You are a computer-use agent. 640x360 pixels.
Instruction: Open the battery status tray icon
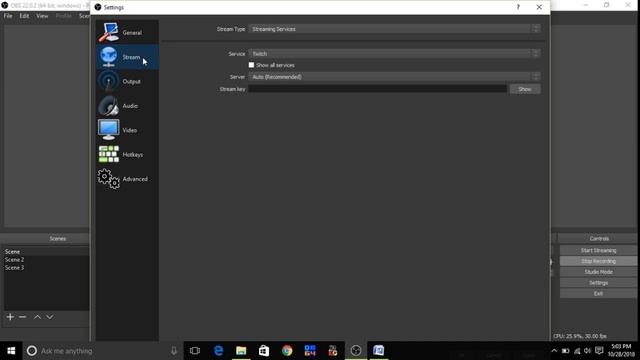pos(566,351)
